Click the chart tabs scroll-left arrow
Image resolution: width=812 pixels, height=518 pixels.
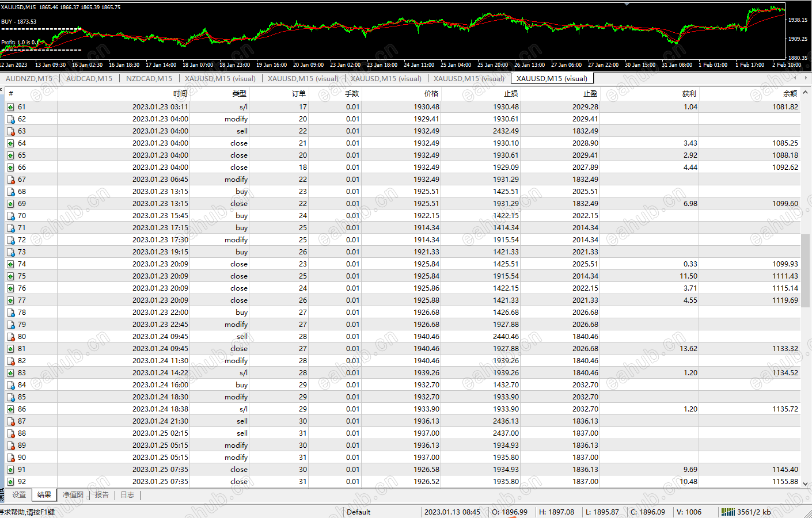(795, 78)
